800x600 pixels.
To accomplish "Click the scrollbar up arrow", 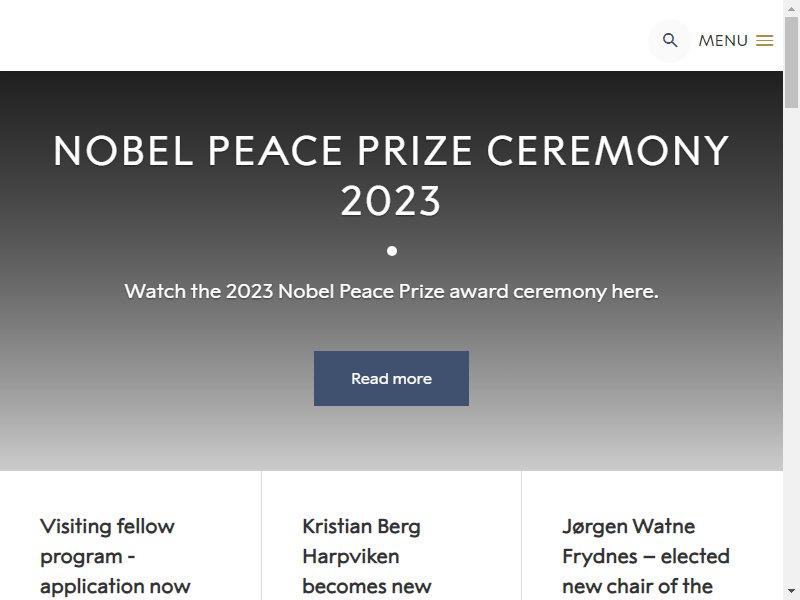I will [791, 8].
